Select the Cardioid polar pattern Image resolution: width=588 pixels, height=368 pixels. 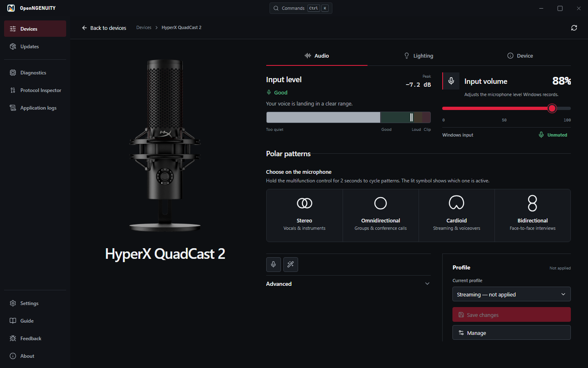click(457, 215)
